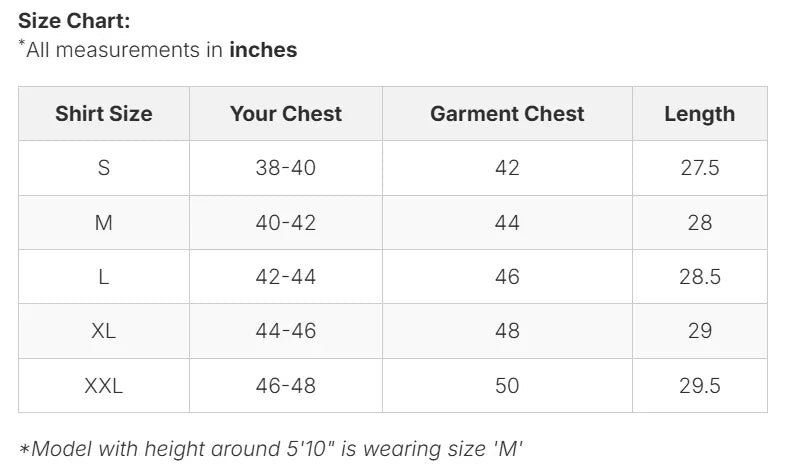
Task: Click the 29.5 length value
Action: pyautogui.click(x=699, y=385)
